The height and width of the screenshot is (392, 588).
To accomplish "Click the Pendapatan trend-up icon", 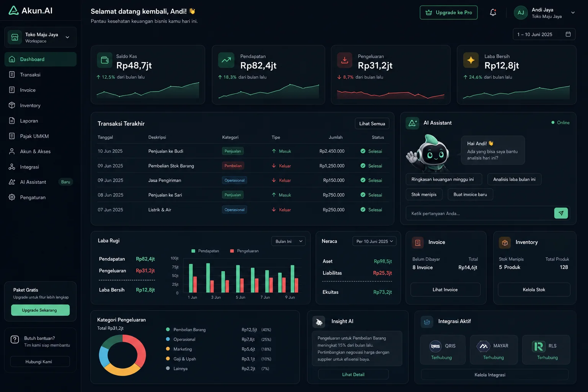I will pyautogui.click(x=226, y=60).
